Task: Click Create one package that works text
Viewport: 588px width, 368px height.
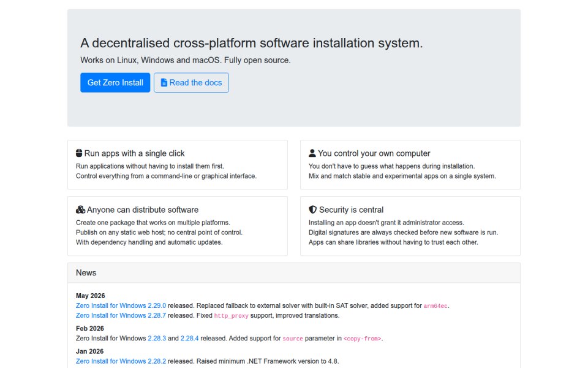Action: tap(153, 222)
